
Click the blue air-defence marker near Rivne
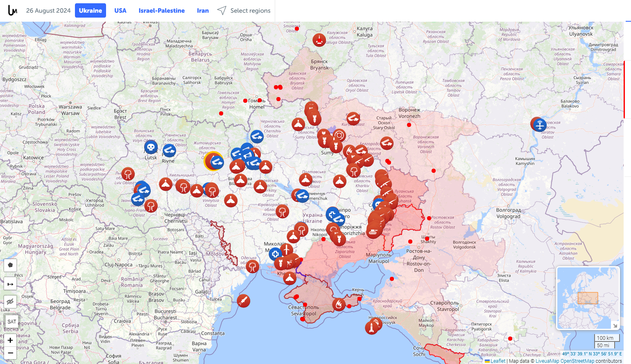coord(169,150)
